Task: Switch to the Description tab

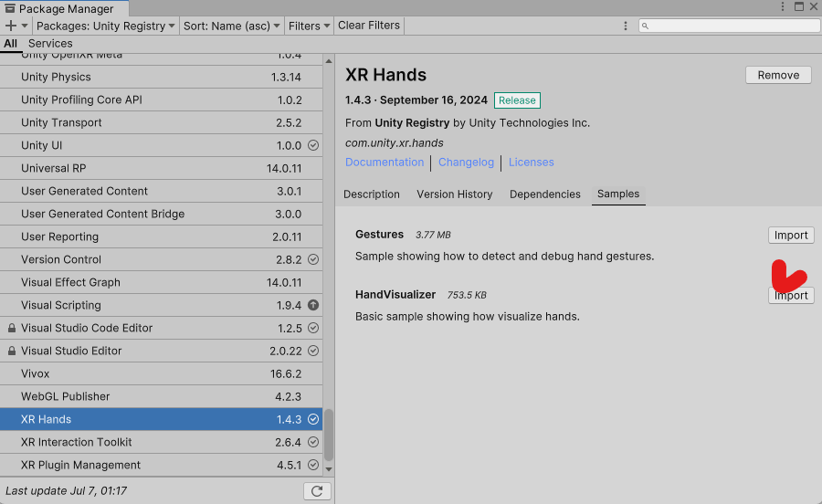Action: point(371,194)
